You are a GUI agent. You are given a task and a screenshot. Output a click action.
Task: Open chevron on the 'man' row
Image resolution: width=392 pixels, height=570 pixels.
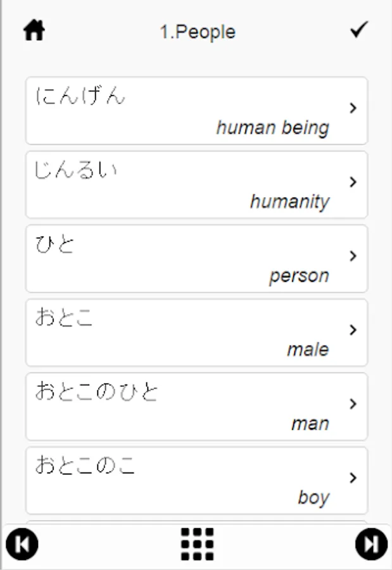coord(353,404)
